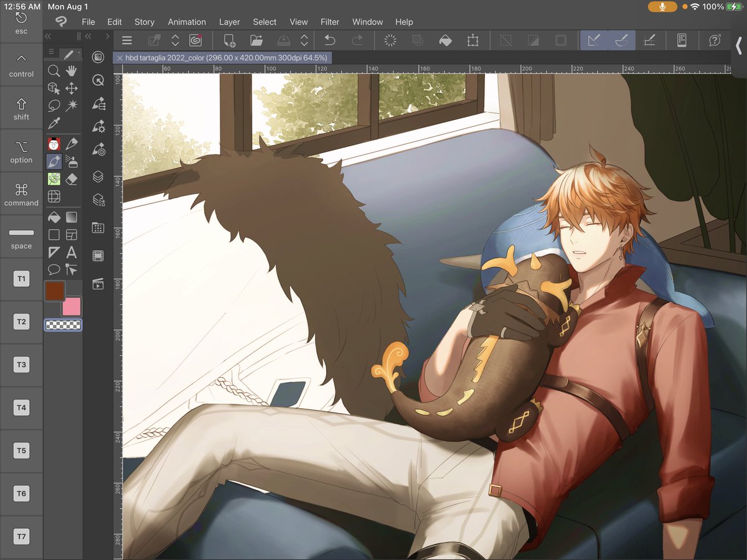Open the Layer palette icon
This screenshot has height=560, width=747.
coord(98,177)
